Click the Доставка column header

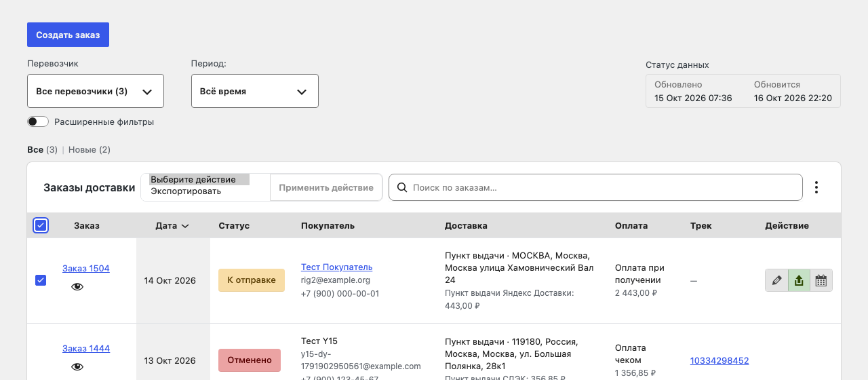click(x=466, y=225)
